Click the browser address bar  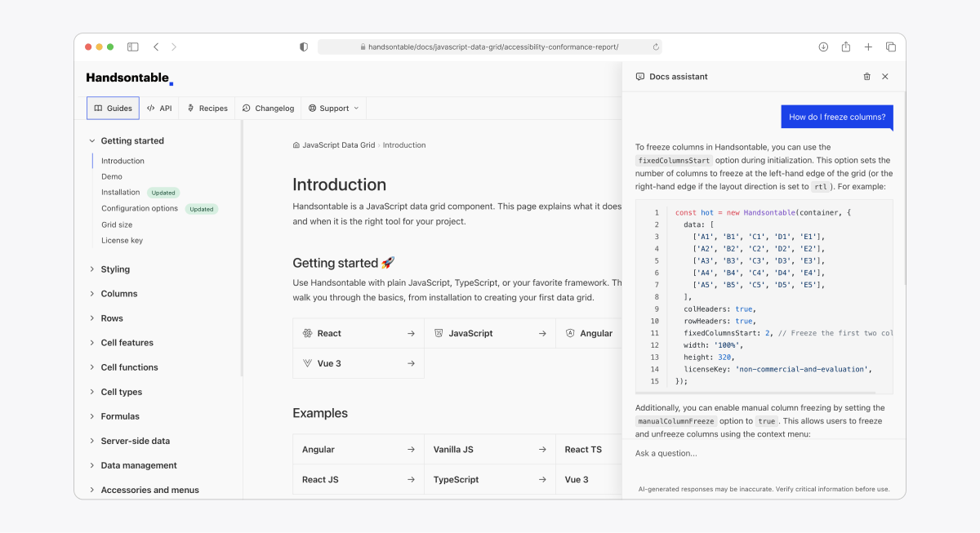coord(490,47)
